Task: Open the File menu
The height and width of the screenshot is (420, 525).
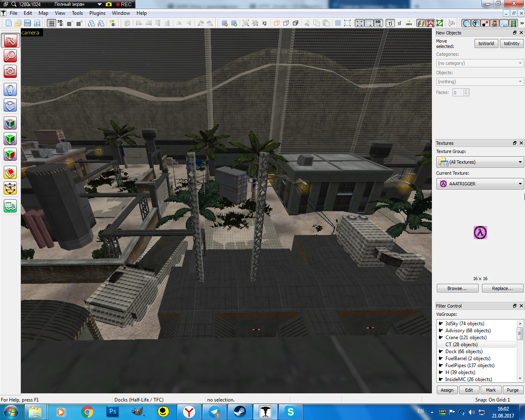Action: [14, 13]
